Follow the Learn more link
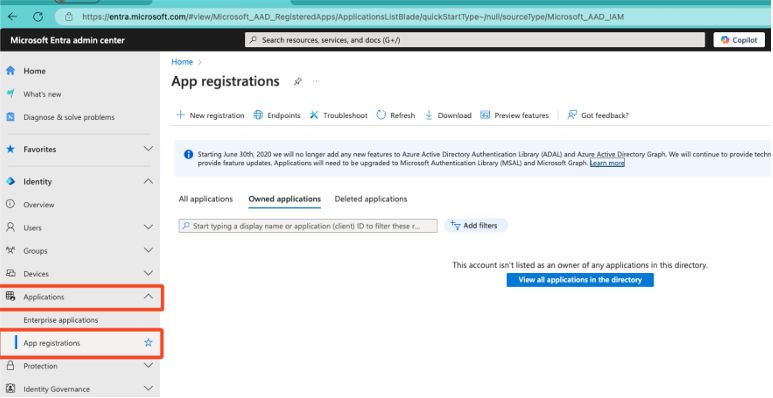The height and width of the screenshot is (398, 773). pos(607,163)
